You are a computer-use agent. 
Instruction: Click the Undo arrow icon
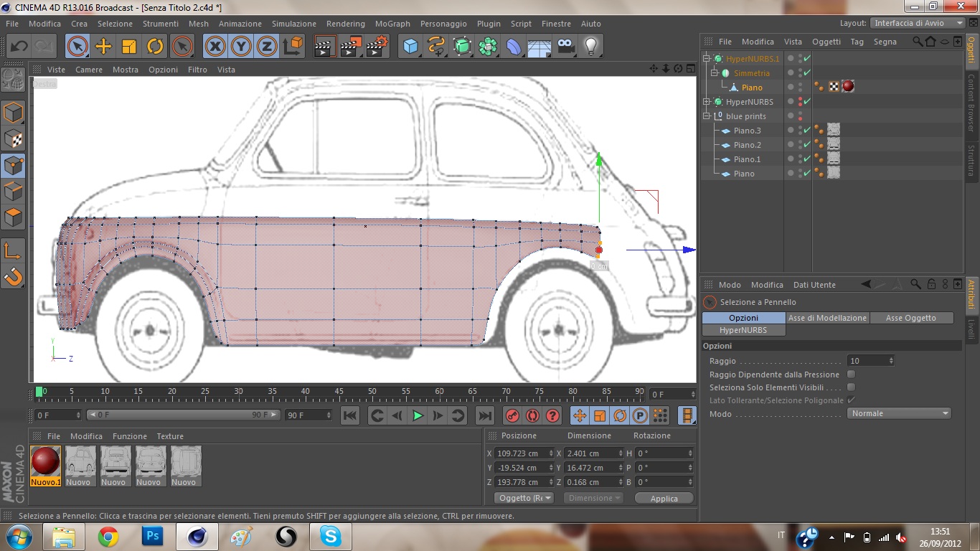[x=19, y=47]
